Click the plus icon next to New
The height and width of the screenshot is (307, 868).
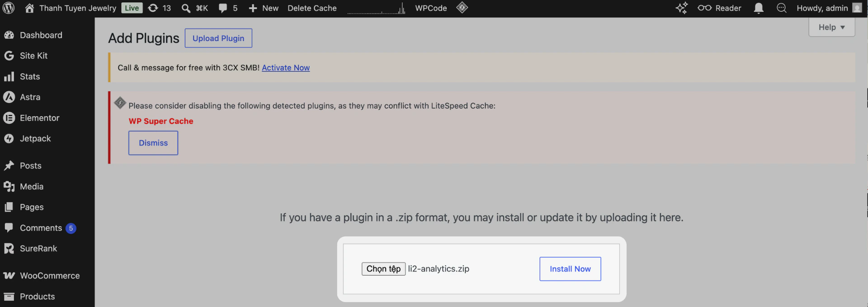253,8
